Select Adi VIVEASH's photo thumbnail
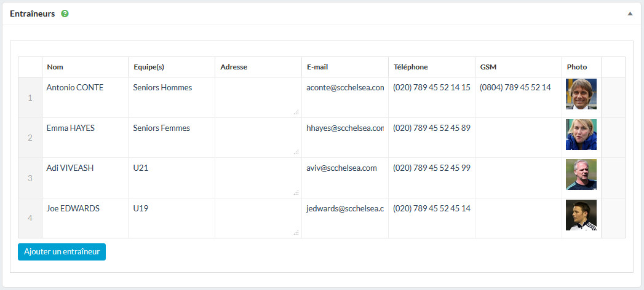 point(581,174)
